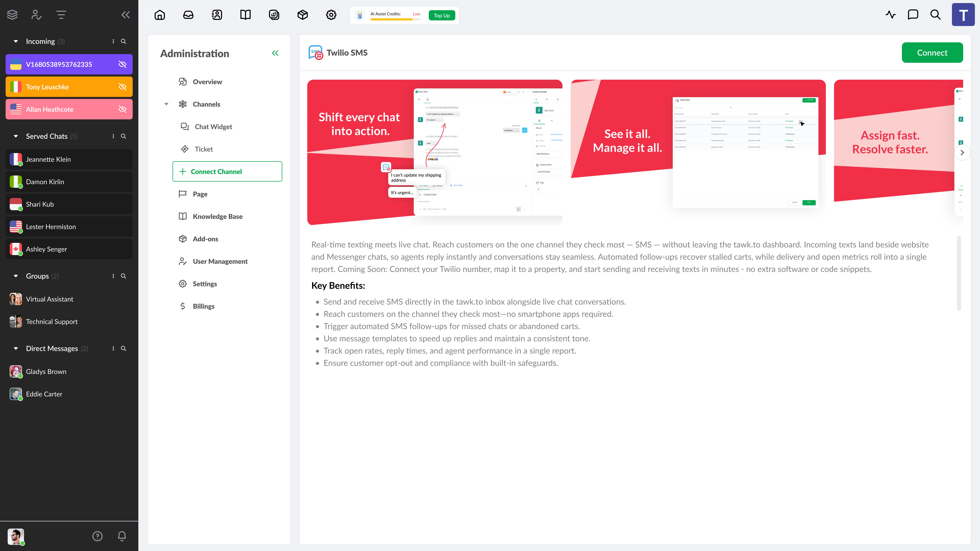Open the help question mark icon
The width and height of the screenshot is (980, 551).
pos(97,536)
